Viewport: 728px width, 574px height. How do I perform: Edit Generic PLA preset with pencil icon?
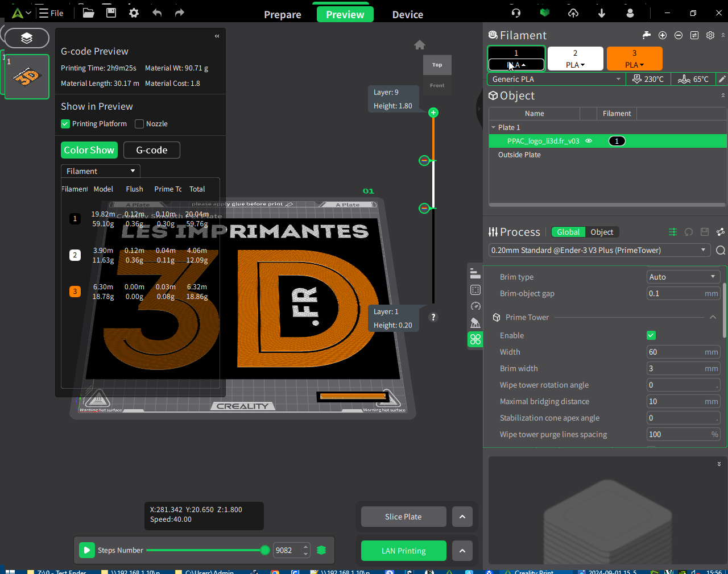[x=722, y=79]
